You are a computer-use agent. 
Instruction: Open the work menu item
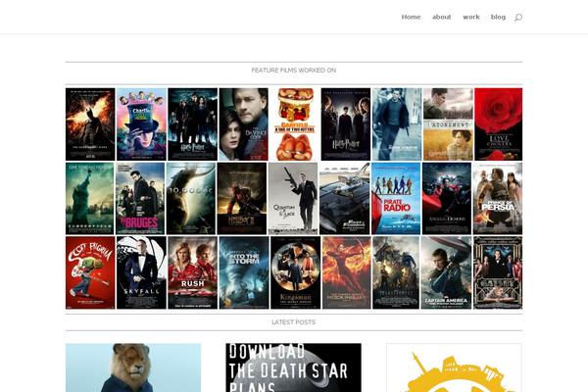coord(471,17)
